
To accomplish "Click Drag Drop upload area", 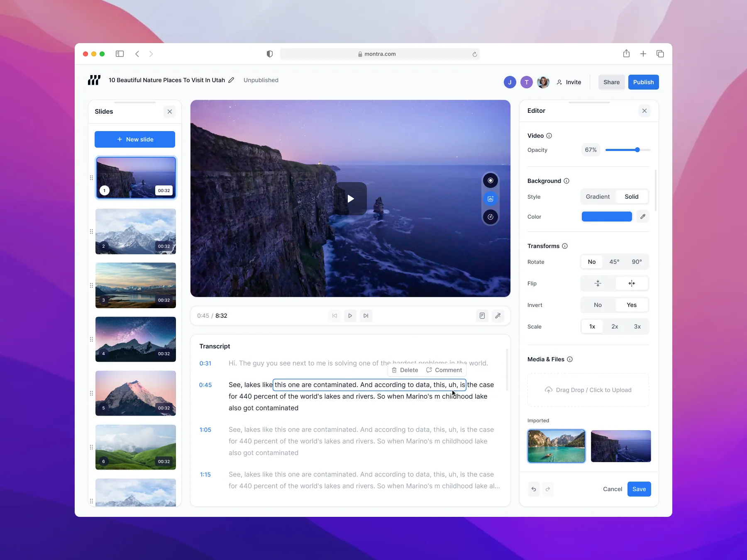I will [x=588, y=390].
